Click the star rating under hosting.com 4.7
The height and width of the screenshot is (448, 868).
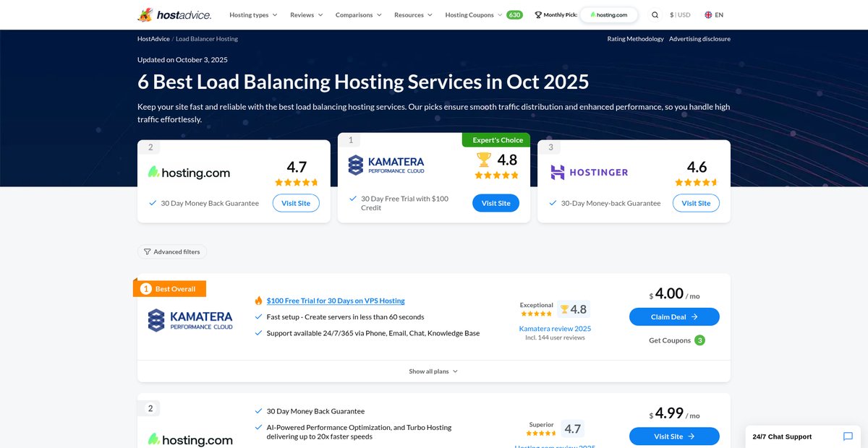pyautogui.click(x=297, y=183)
